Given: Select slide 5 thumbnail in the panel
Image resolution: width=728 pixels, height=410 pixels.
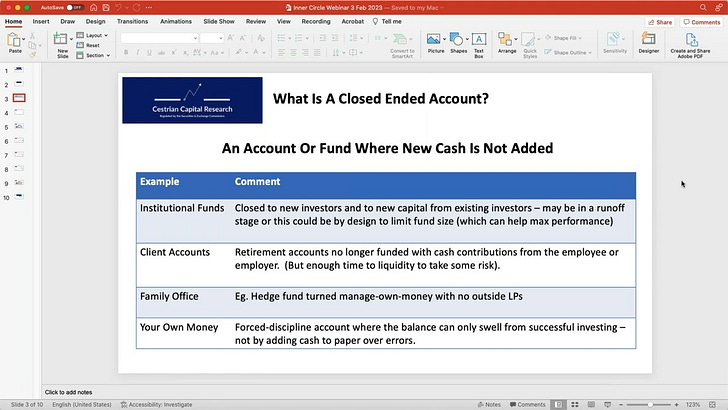Looking at the screenshot, I should click(x=19, y=126).
